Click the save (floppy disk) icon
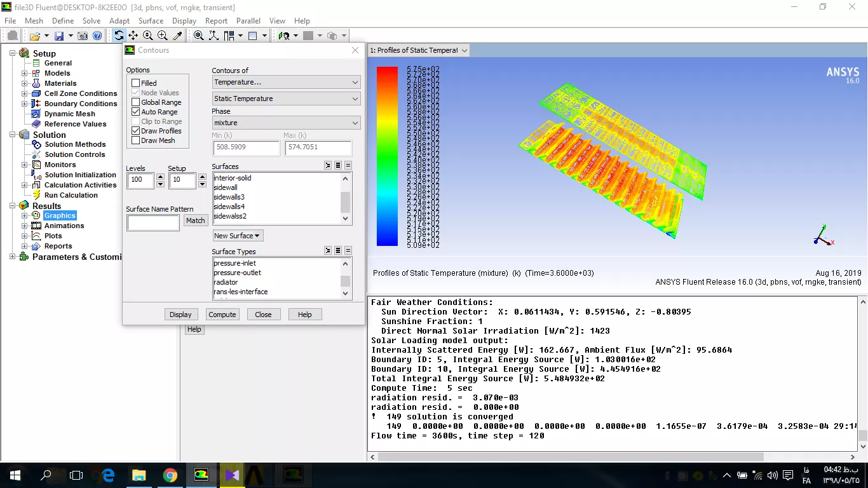 (59, 36)
